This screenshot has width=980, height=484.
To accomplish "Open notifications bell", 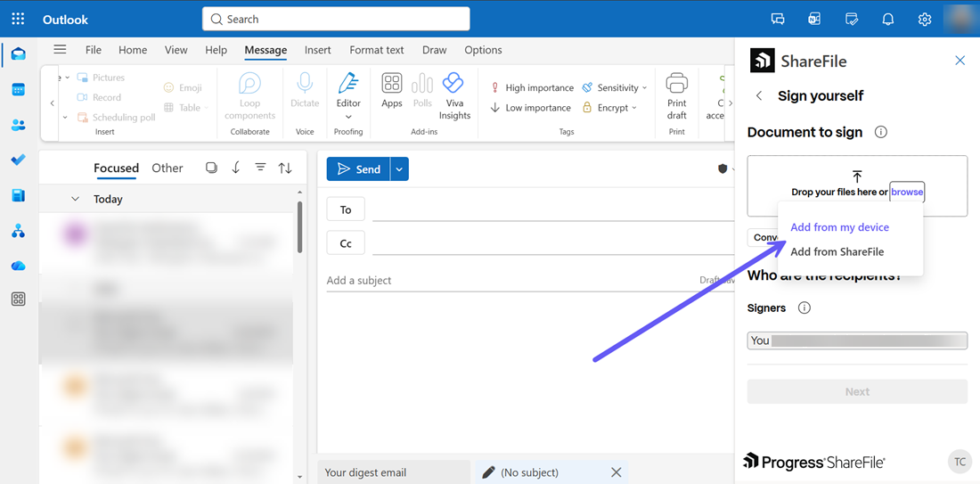I will tap(887, 19).
